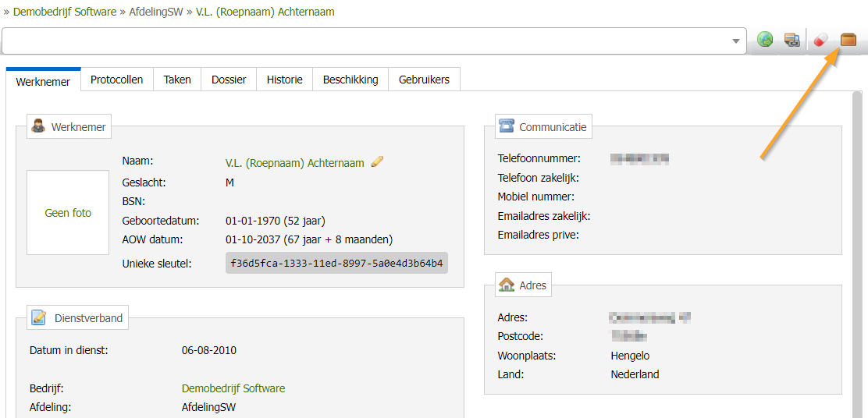868x418 pixels.
Task: Click the Adres house icon
Action: click(507, 285)
